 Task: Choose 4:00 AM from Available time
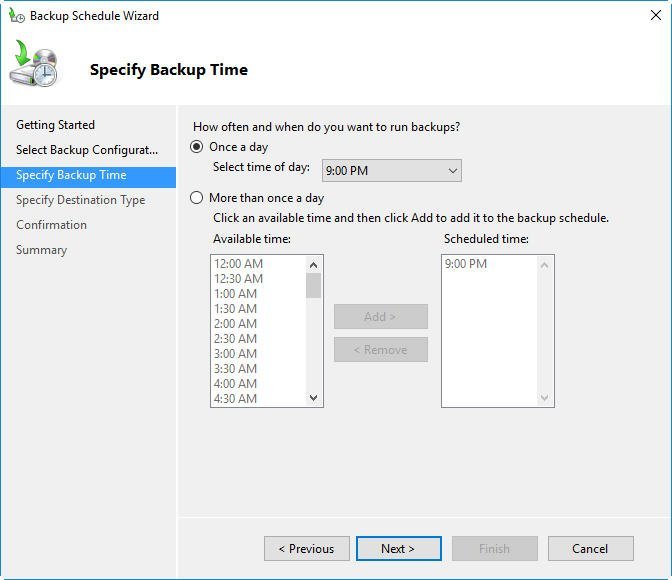pyautogui.click(x=235, y=384)
